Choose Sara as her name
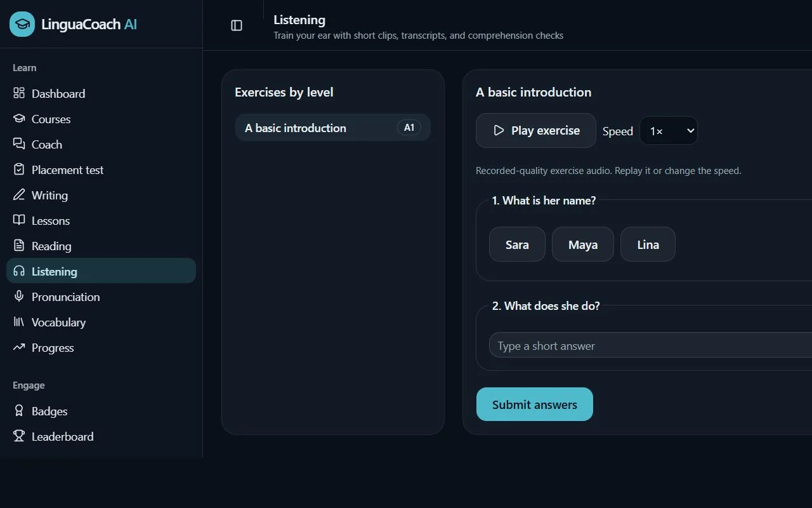Viewport: 812px width, 508px height. [x=517, y=244]
